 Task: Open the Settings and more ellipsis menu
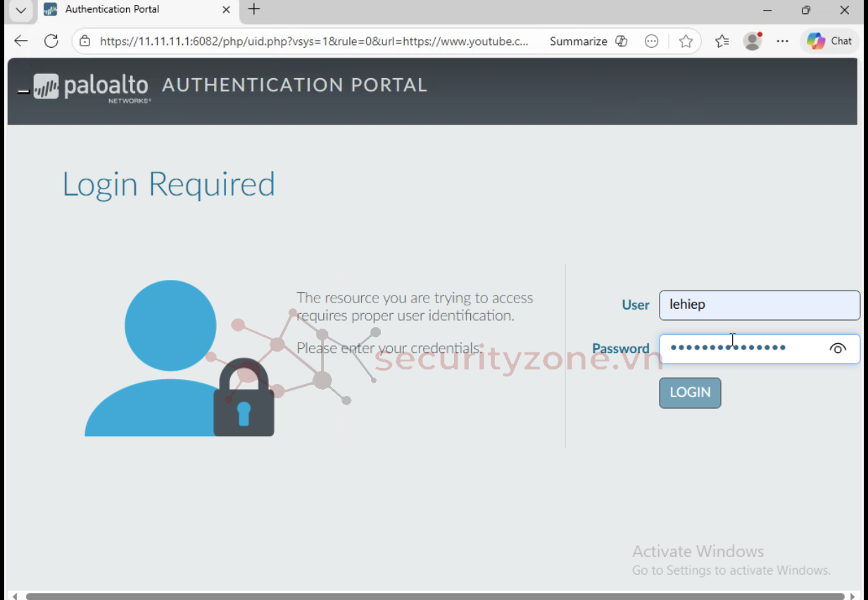[782, 42]
